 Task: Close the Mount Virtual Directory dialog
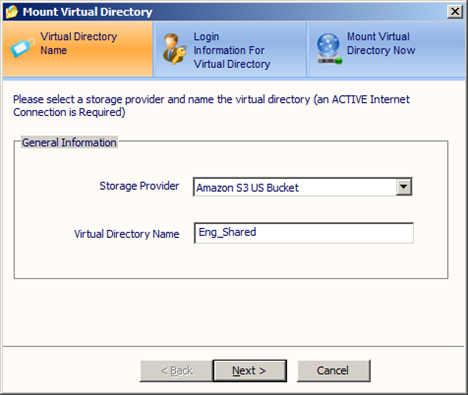coord(455,12)
